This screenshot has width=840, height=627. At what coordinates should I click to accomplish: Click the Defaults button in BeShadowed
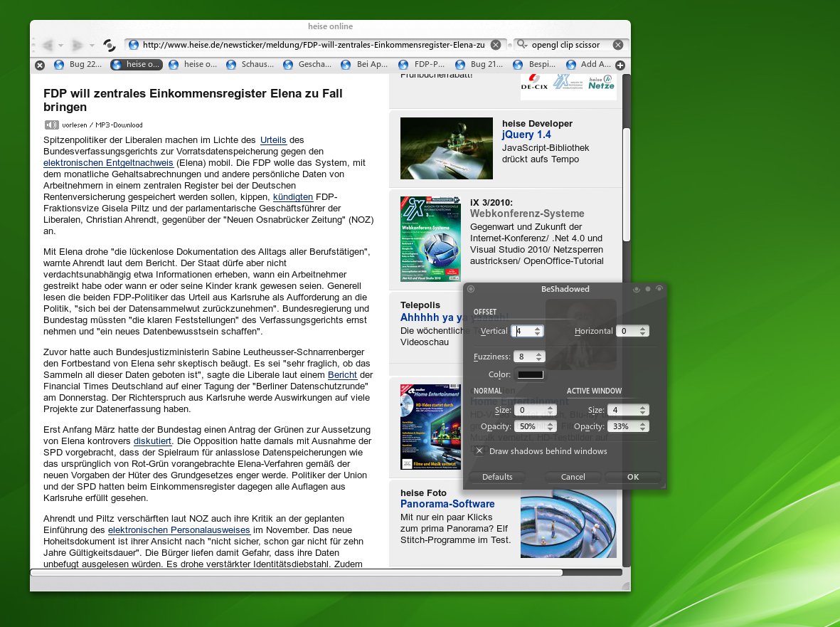tap(497, 477)
